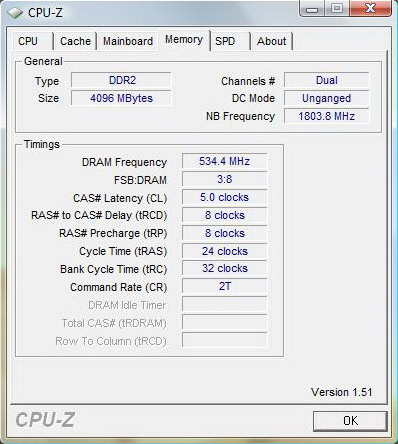Select the FSB:DRAM ratio 3:8
This screenshot has width=398, height=444.
pyautogui.click(x=225, y=179)
